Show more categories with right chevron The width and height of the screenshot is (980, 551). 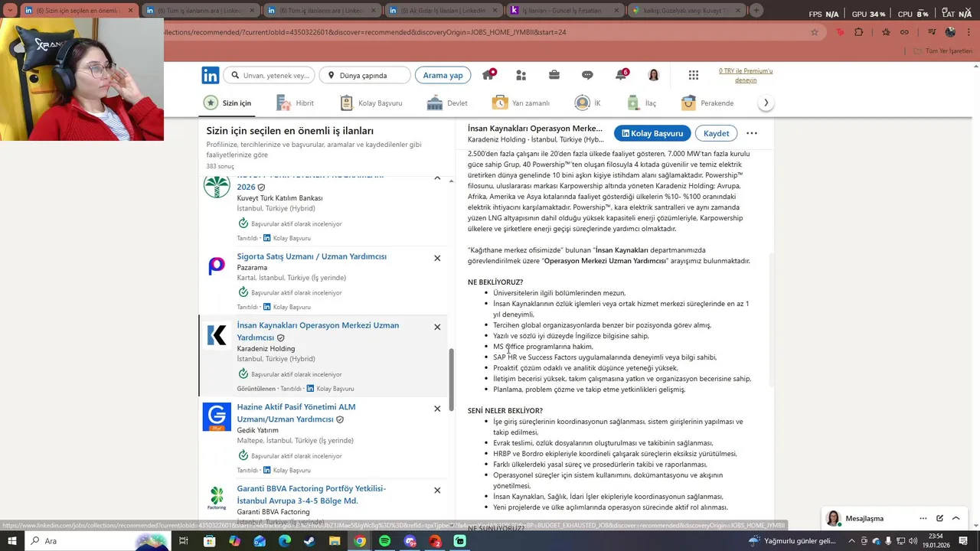tap(766, 103)
